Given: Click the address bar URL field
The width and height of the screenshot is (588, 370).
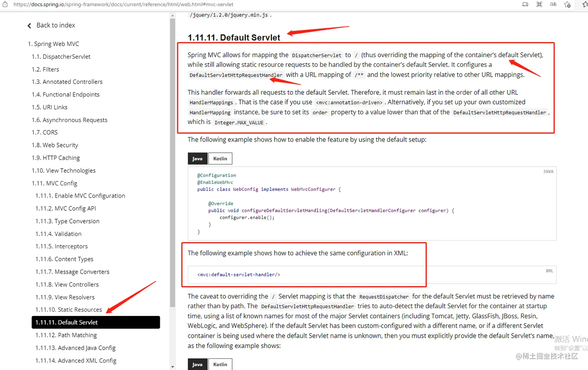Looking at the screenshot, I should (123, 4).
